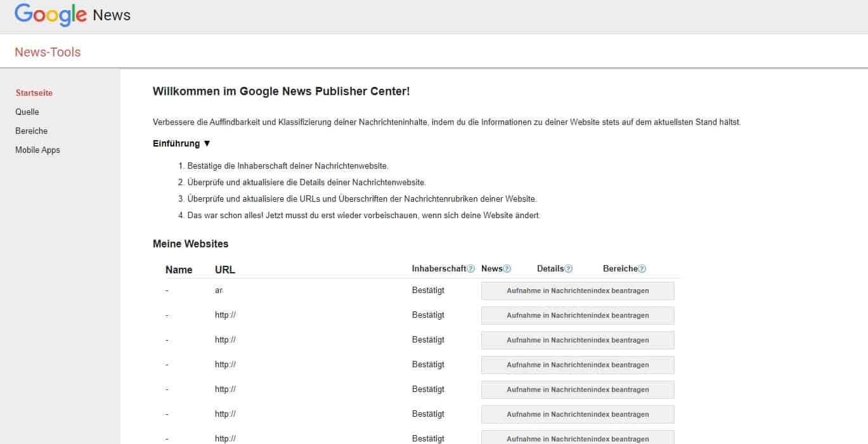Open the help icon next to Inhaberschaft

pyautogui.click(x=470, y=269)
